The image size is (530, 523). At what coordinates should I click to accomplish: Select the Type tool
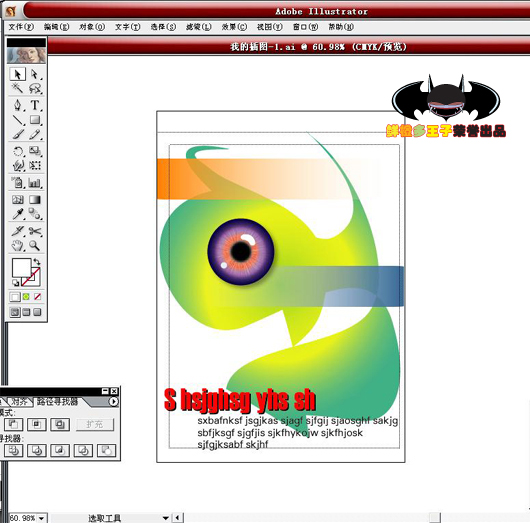[x=34, y=105]
